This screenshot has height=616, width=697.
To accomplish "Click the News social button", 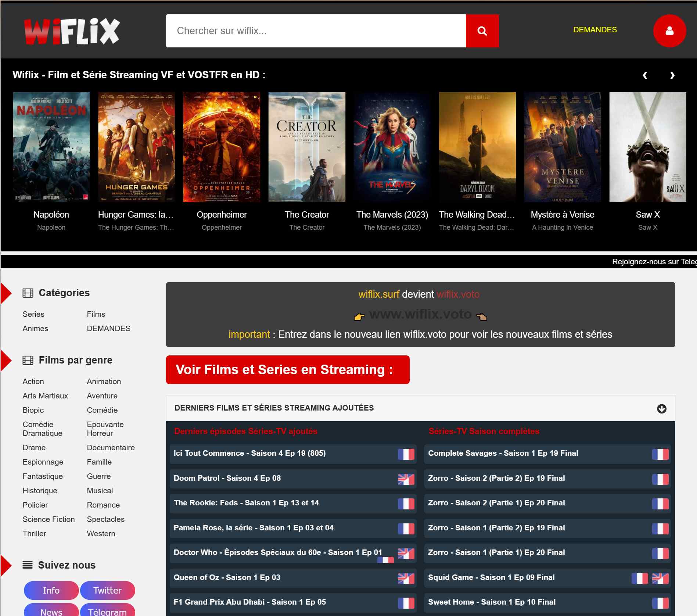I will click(51, 610).
